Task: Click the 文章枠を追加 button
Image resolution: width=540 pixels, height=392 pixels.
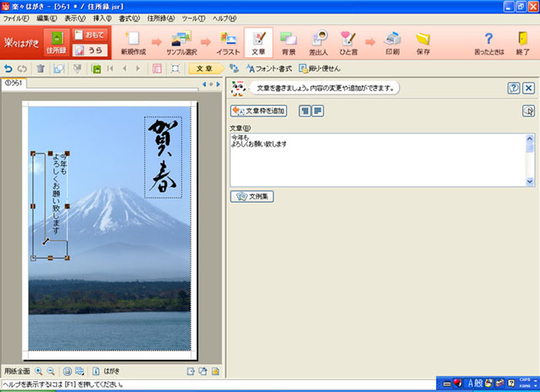Action: [x=258, y=111]
